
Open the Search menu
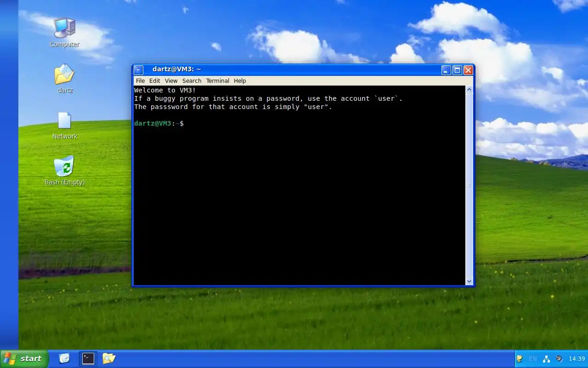pos(192,81)
